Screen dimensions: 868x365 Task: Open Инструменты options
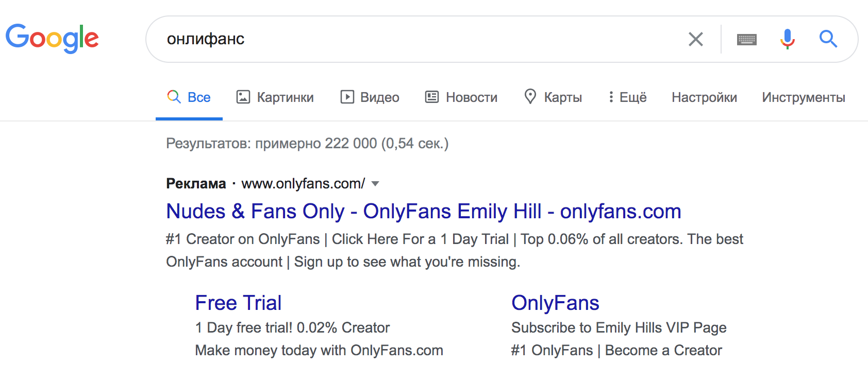[804, 97]
